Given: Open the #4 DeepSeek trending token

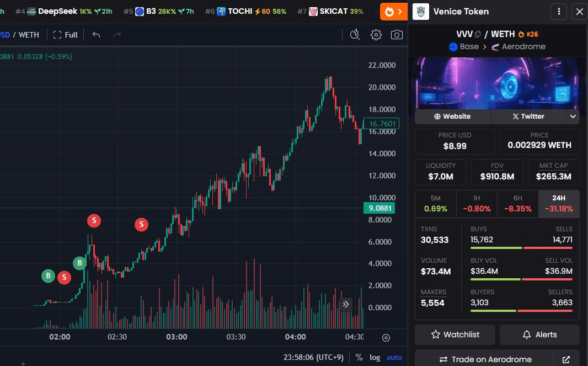Looking at the screenshot, I should tap(64, 12).
